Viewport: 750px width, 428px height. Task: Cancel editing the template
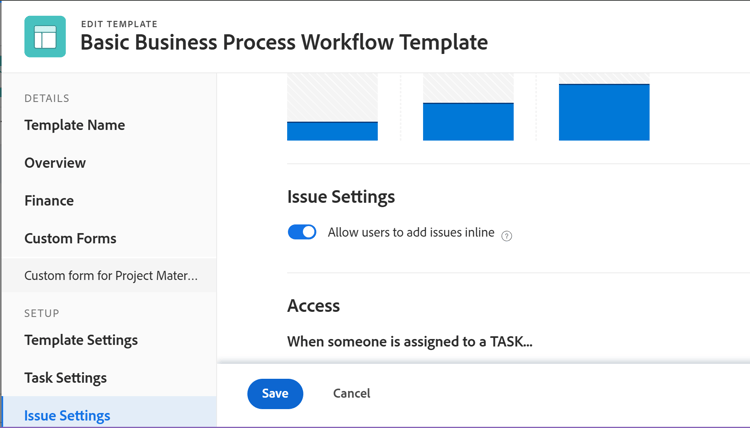[352, 394]
